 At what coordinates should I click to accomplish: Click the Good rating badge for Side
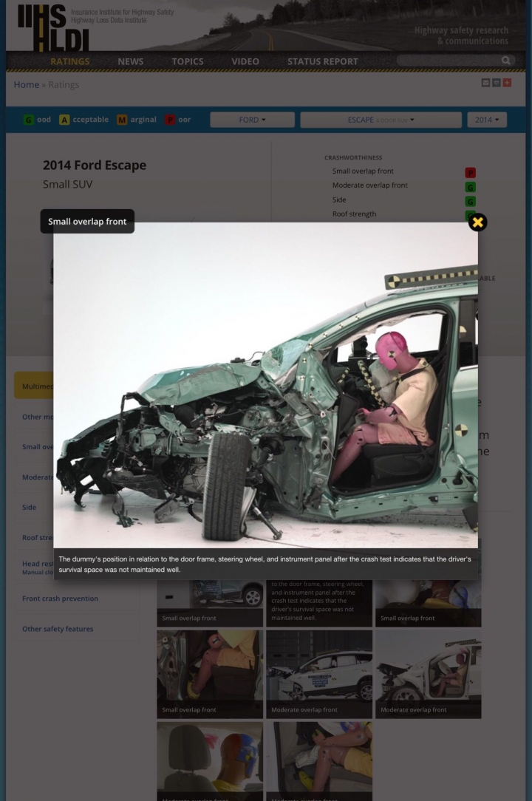point(470,201)
